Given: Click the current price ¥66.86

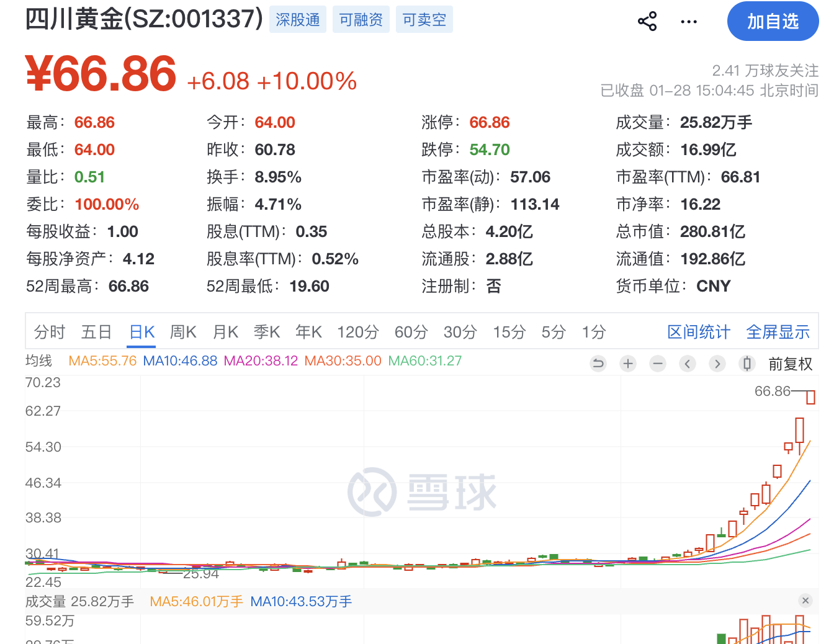Looking at the screenshot, I should pyautogui.click(x=101, y=74).
